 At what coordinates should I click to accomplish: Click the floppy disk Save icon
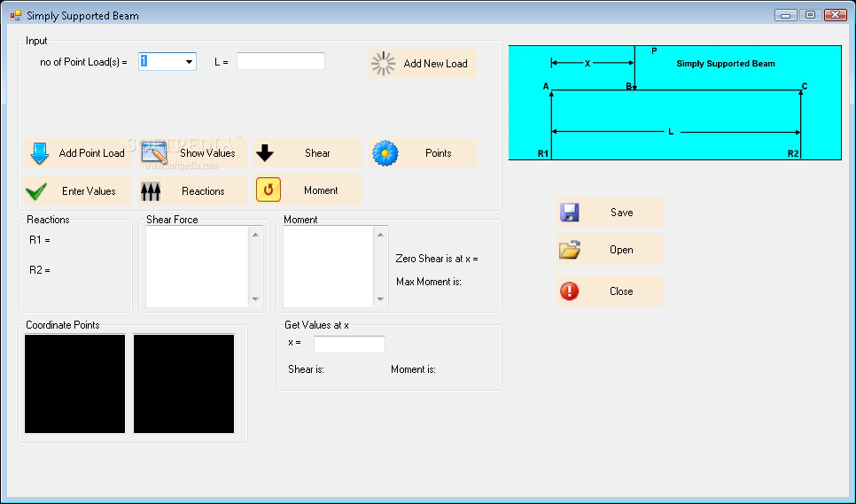[570, 213]
